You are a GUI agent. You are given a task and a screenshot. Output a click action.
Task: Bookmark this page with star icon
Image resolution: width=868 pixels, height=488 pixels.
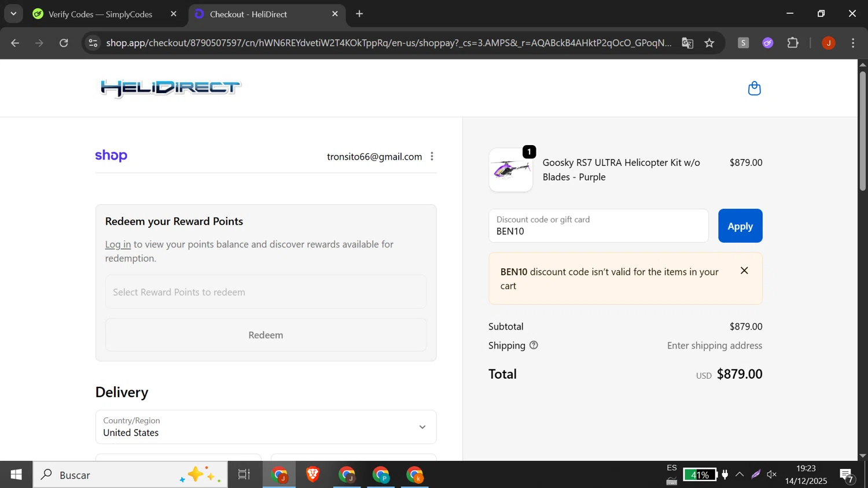709,43
